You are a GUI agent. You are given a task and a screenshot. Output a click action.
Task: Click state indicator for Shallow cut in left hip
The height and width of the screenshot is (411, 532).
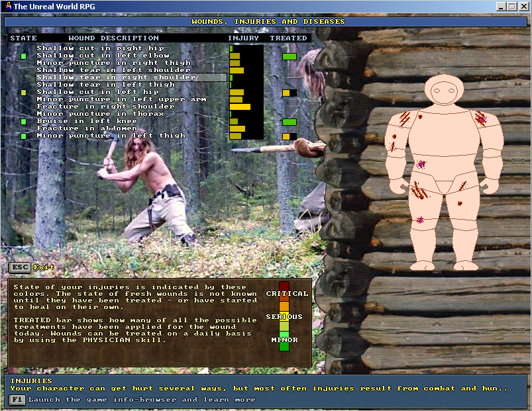point(24,93)
